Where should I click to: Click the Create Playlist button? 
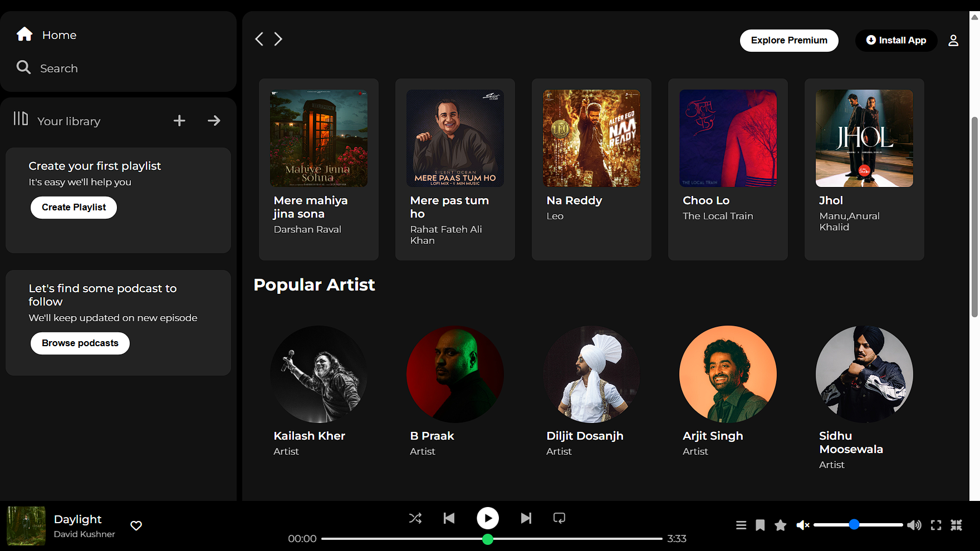73,208
